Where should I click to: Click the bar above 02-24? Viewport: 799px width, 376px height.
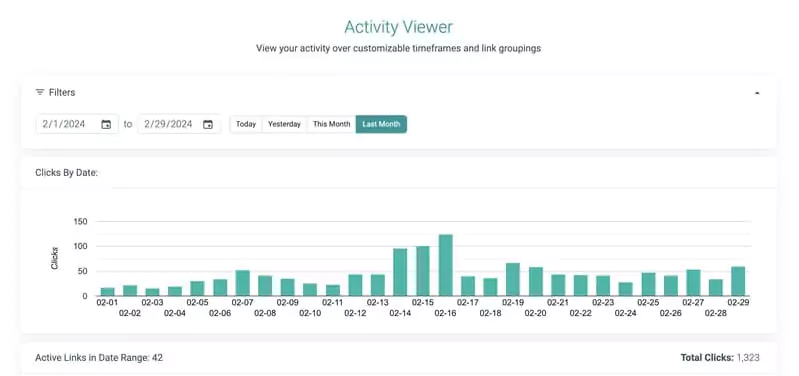pyautogui.click(x=625, y=289)
